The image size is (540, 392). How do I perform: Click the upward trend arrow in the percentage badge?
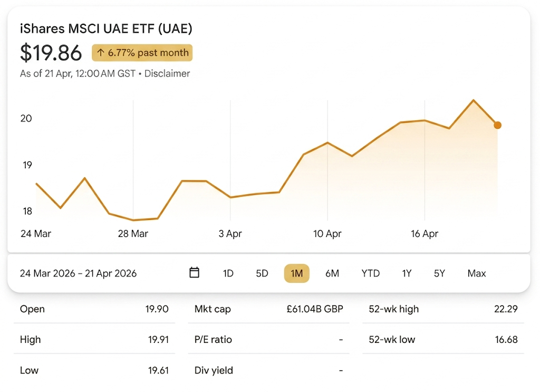click(100, 53)
